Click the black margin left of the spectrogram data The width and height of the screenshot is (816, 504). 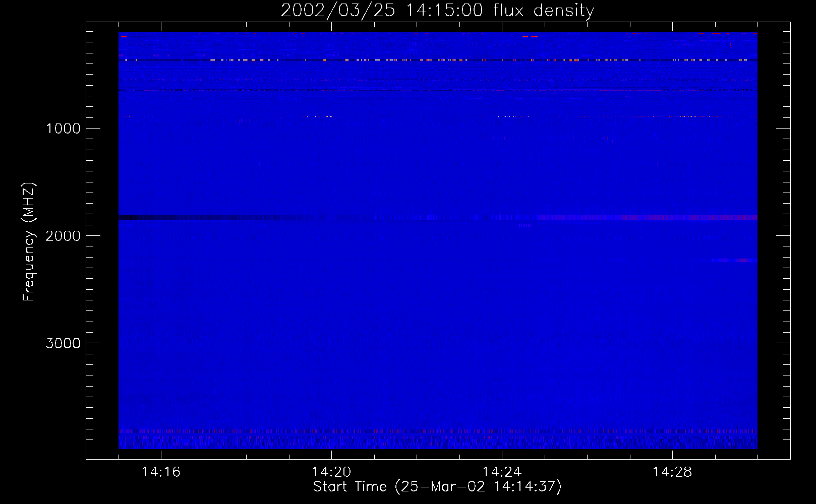[102, 242]
